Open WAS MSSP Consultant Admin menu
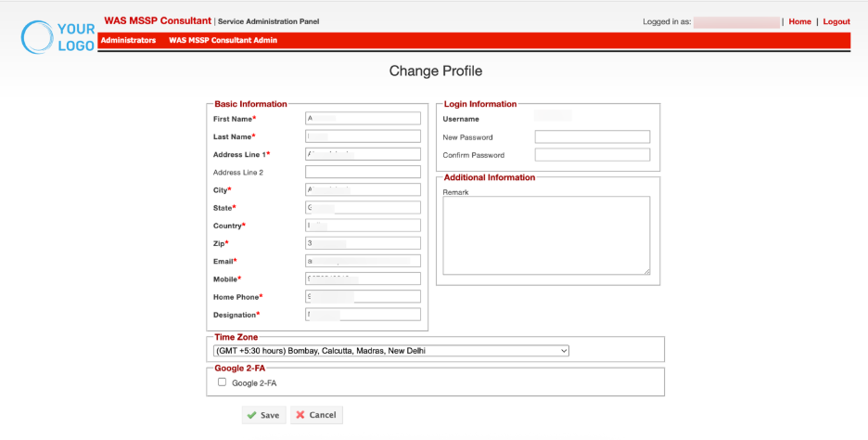Screen dimensions: 868x440 pos(223,41)
